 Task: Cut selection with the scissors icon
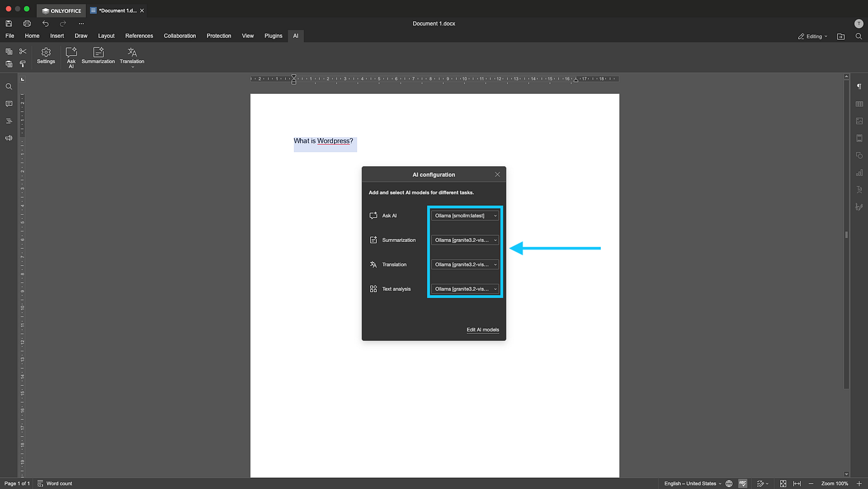[23, 52]
